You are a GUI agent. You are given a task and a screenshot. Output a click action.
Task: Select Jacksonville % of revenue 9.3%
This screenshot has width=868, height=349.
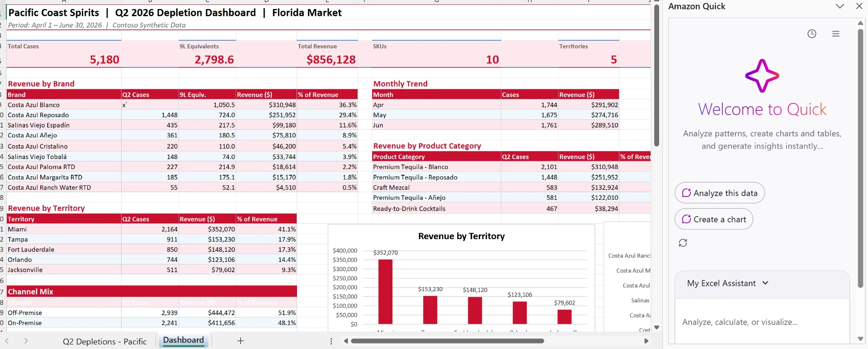point(266,270)
